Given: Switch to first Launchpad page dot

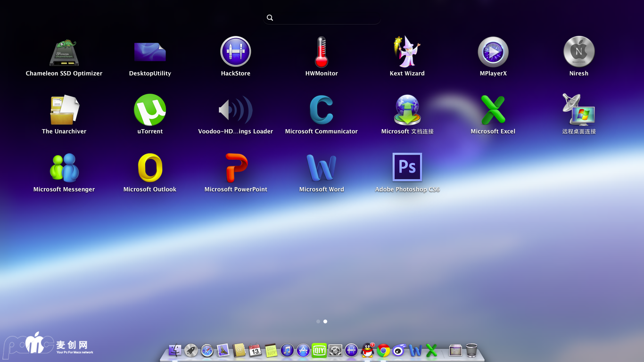Looking at the screenshot, I should coord(318,321).
